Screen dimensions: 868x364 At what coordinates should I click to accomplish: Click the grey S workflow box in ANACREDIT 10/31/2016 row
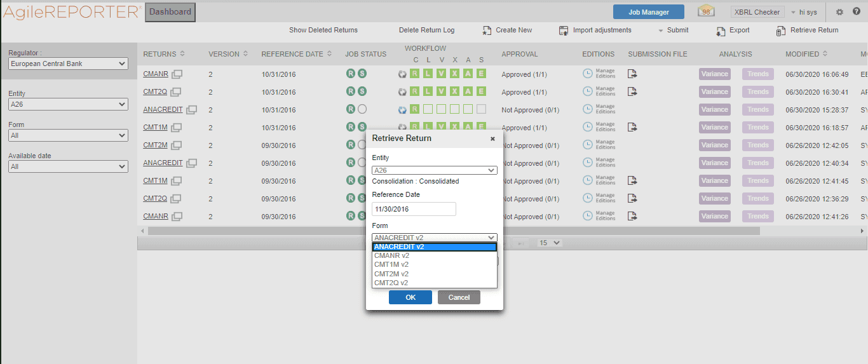[481, 109]
